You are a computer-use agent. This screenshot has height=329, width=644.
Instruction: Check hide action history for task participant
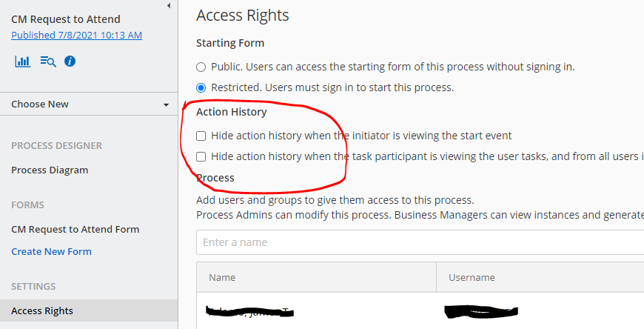pos(201,156)
